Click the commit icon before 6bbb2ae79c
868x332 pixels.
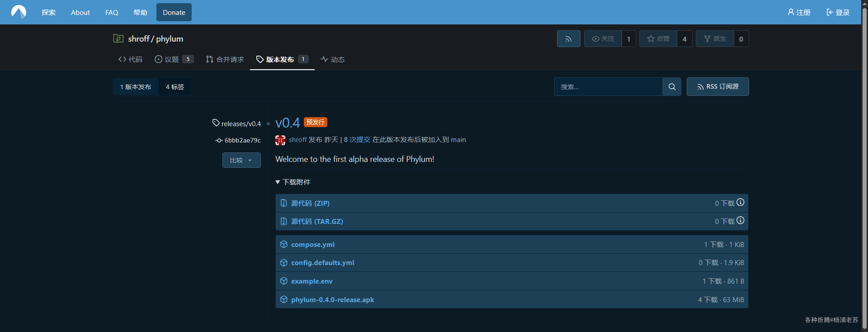(219, 140)
